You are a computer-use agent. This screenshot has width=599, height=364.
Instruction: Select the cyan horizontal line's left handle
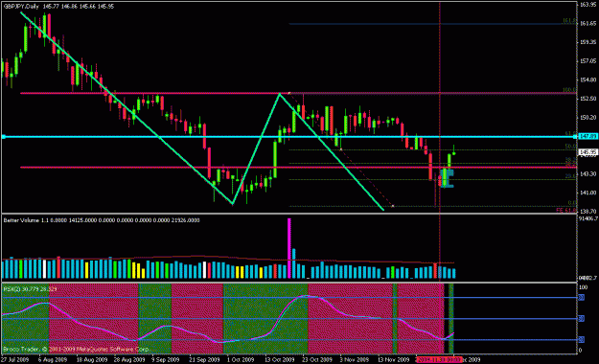pos(4,136)
